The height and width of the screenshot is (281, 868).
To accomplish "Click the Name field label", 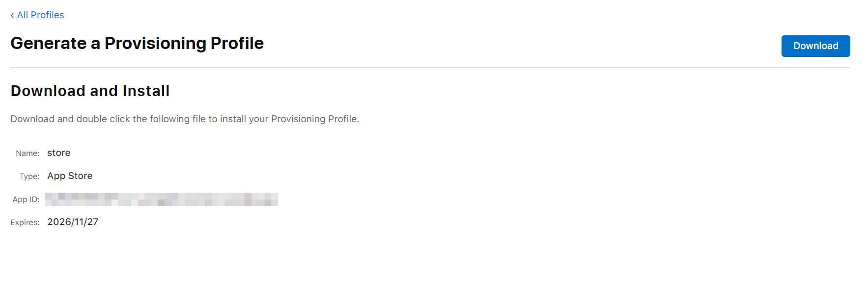I will 28,153.
